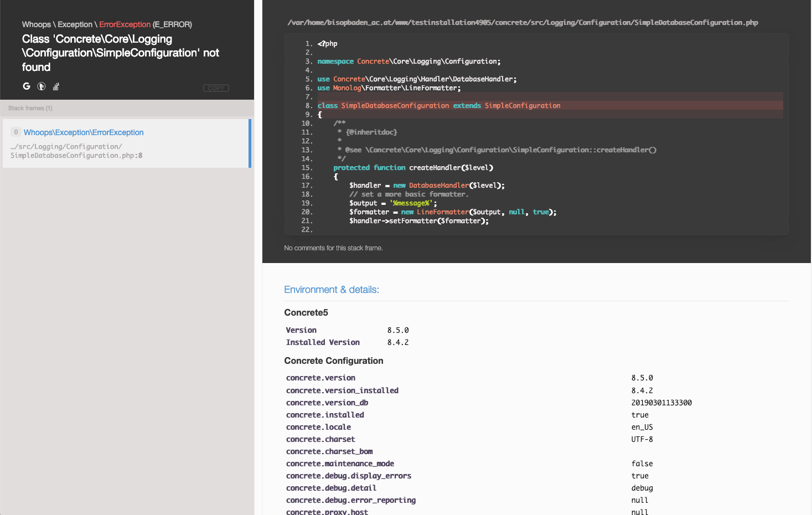
Task: Click the 'Environment & details:' heading
Action: tap(332, 290)
